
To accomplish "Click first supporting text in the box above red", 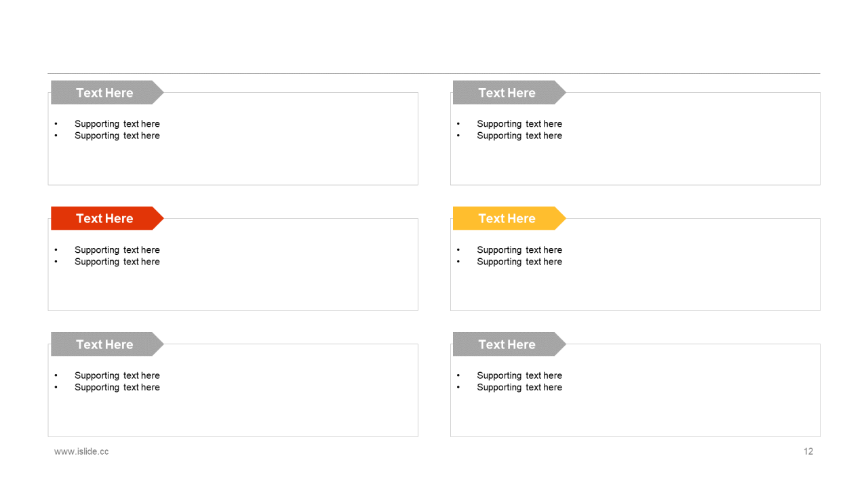I will point(117,124).
